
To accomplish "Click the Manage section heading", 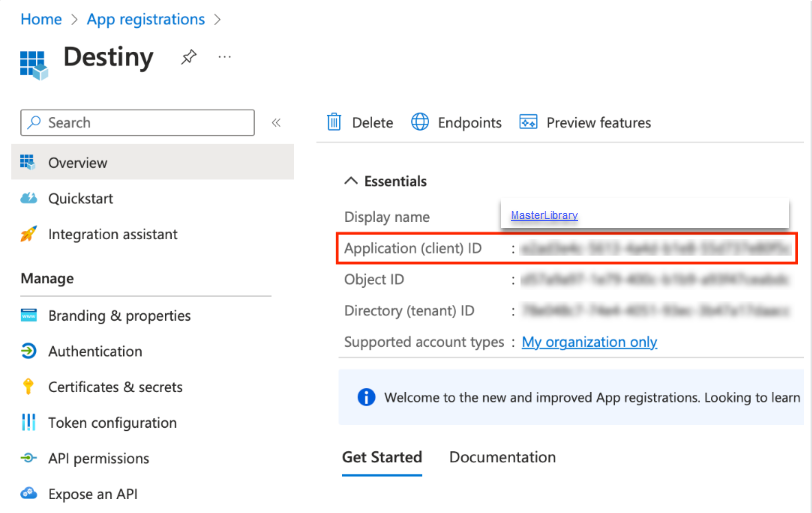I will coord(47,279).
